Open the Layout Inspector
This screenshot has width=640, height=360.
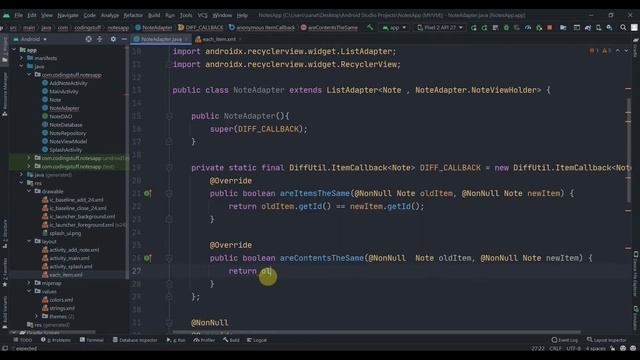click(x=607, y=340)
